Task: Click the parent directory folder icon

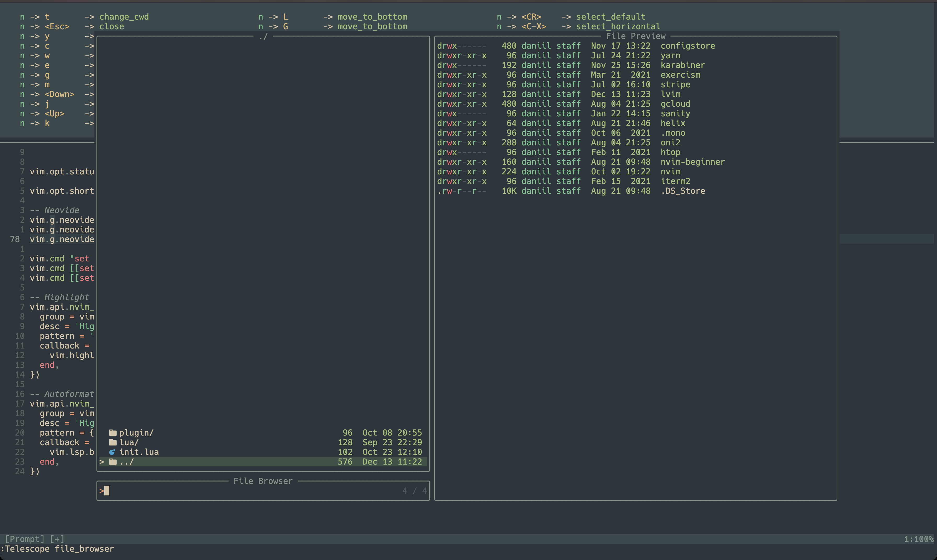Action: point(112,462)
